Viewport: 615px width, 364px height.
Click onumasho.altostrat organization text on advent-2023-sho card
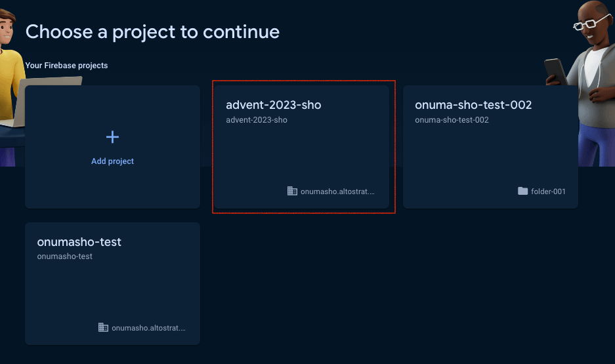click(337, 192)
